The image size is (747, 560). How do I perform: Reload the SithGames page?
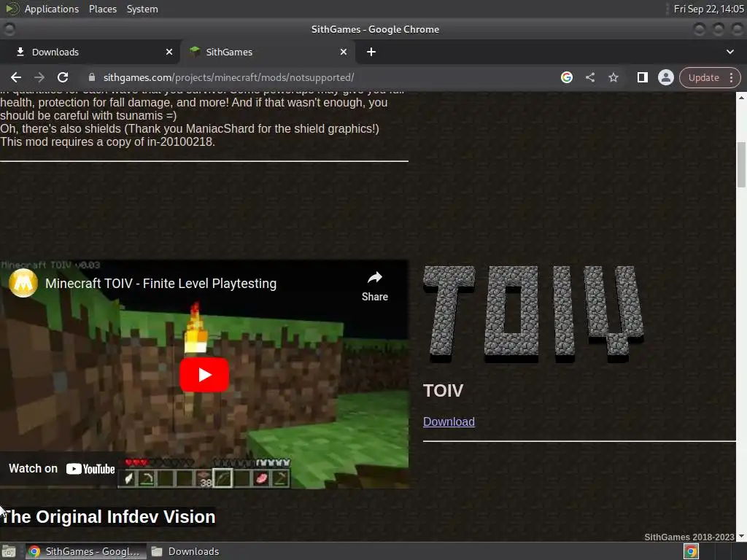(63, 77)
